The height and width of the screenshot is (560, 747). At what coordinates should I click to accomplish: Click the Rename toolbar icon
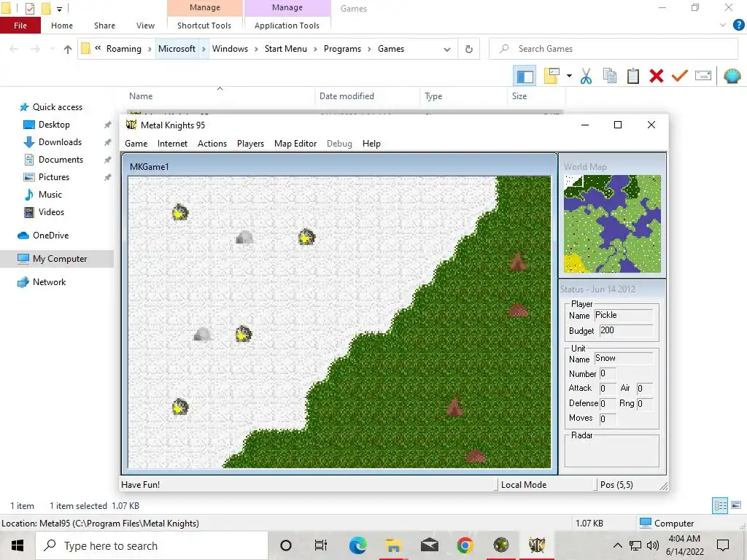(x=703, y=76)
